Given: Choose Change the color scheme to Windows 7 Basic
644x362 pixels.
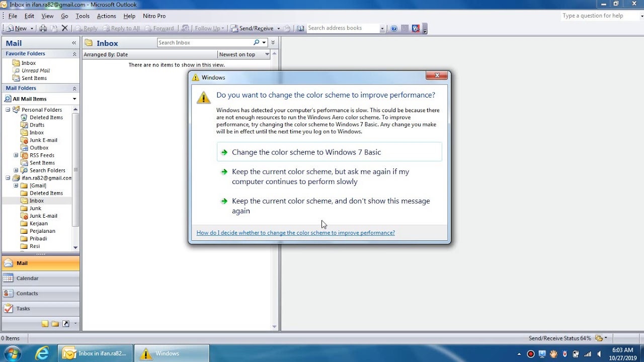Looking at the screenshot, I should (330, 152).
